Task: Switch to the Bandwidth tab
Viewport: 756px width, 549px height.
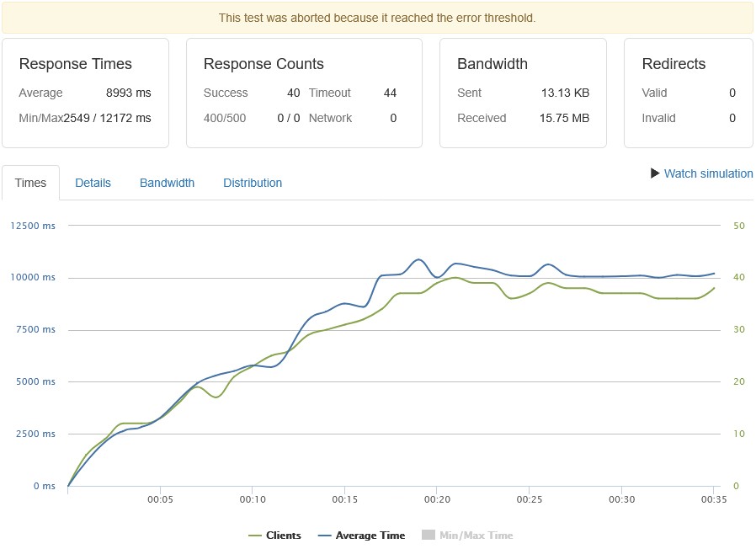Action: [167, 183]
